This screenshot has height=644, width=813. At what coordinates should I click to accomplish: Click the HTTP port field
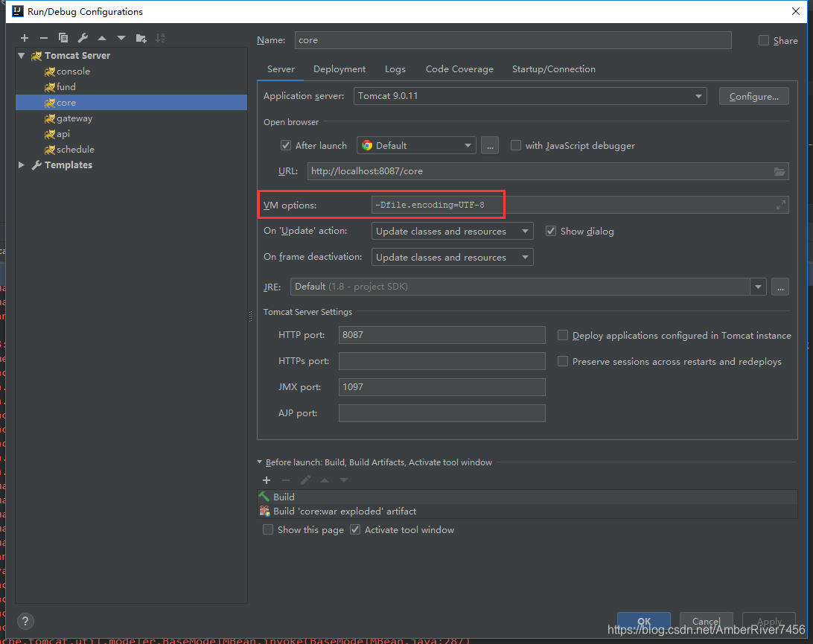coord(441,335)
